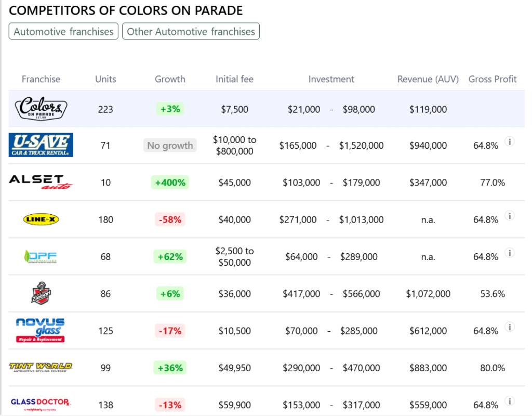Click the $612,000 revenue value
The image size is (532, 416).
coord(428,330)
